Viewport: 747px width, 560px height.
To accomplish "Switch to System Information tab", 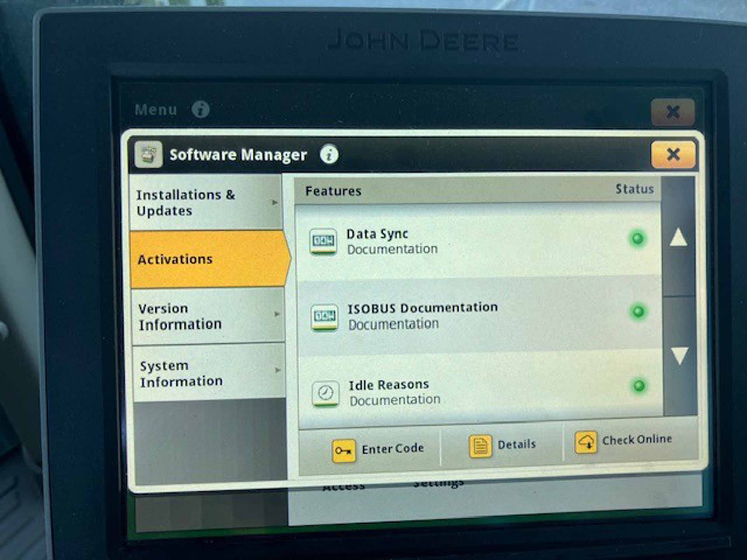I will (x=209, y=373).
